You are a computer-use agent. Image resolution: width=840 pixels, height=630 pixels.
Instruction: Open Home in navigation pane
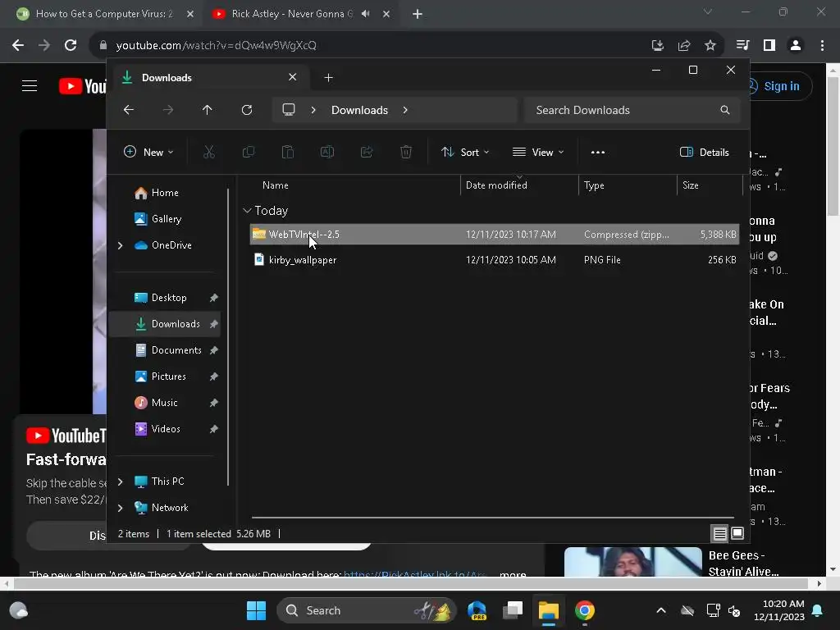[164, 193]
